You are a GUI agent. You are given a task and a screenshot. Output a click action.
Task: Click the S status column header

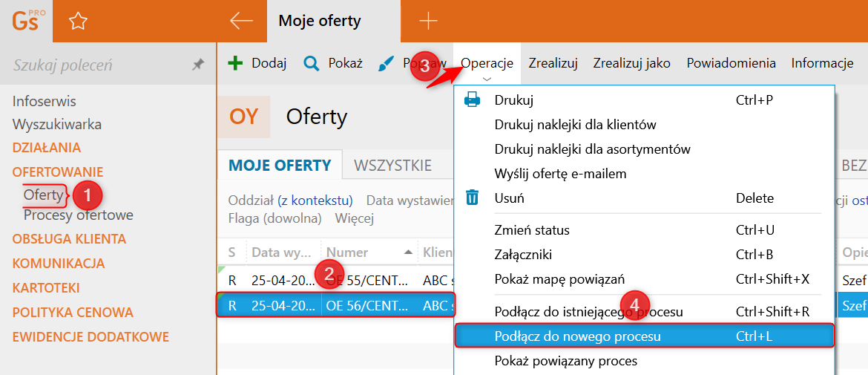click(232, 252)
